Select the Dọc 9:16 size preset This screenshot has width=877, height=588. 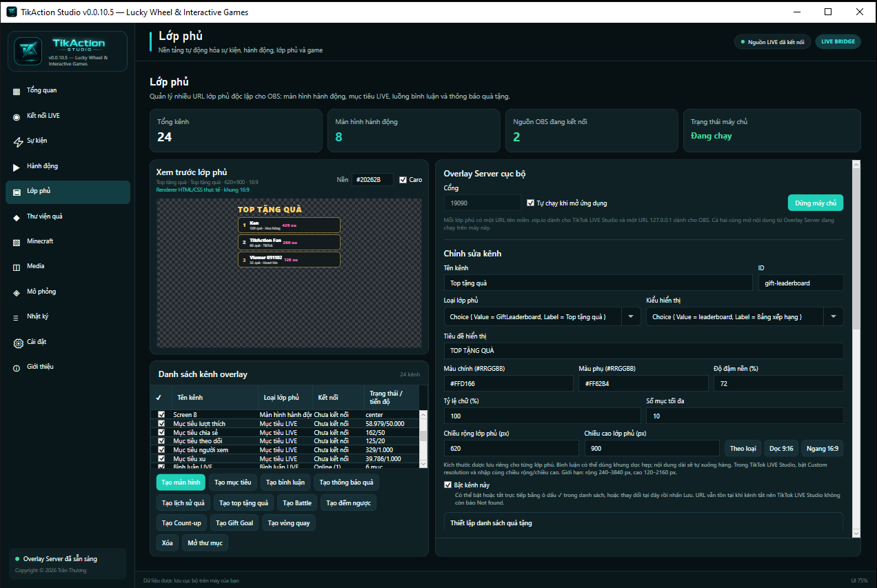click(781, 449)
